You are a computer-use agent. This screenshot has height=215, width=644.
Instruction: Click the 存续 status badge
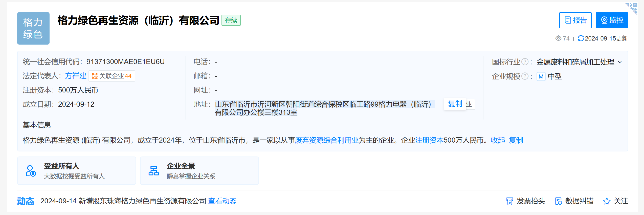[231, 20]
